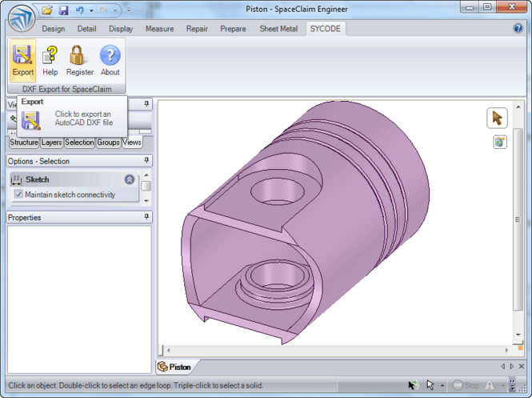Open the Structure panel tab
Screen dimensions: 532x398
click(24, 143)
